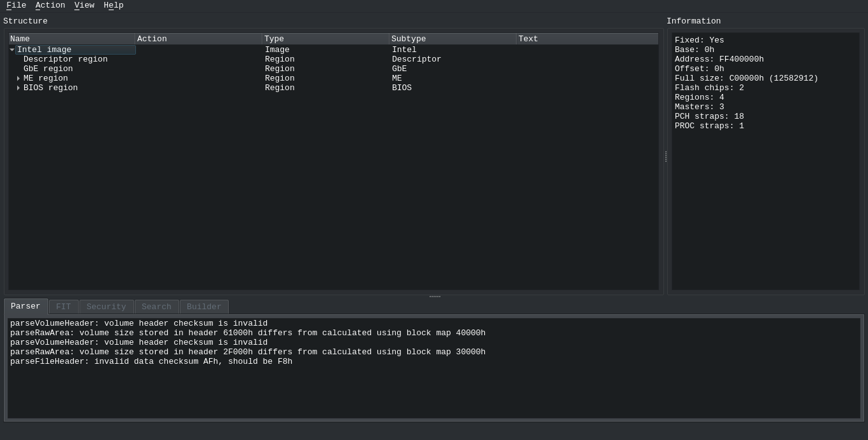Collapse the Intel image tree node
The height and width of the screenshot is (440, 868).
(x=12, y=50)
